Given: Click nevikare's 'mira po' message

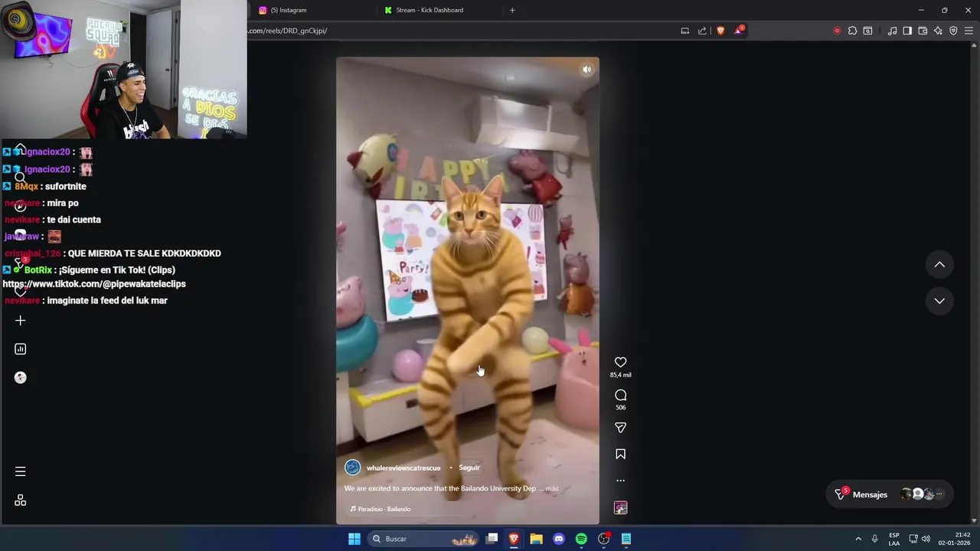Looking at the screenshot, I should pos(63,203).
